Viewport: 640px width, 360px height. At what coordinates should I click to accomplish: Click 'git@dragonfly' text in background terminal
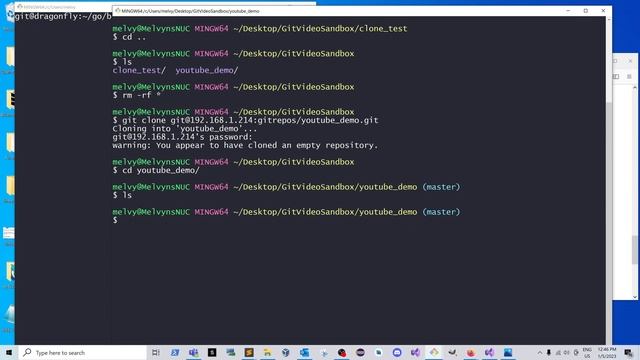tap(46, 16)
